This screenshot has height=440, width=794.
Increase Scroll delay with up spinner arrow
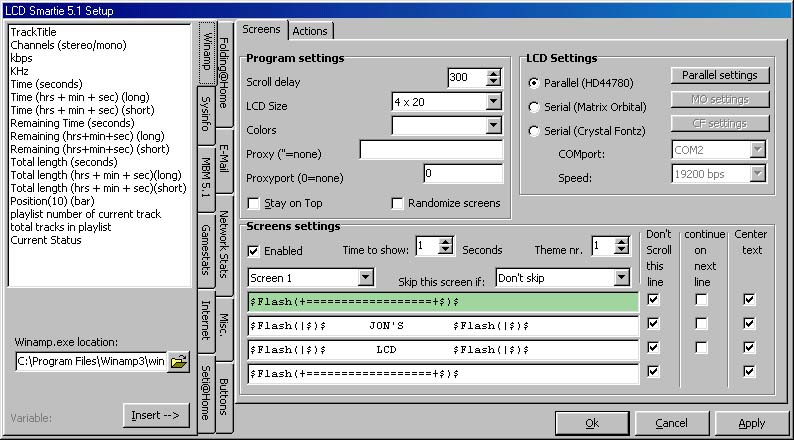(493, 73)
